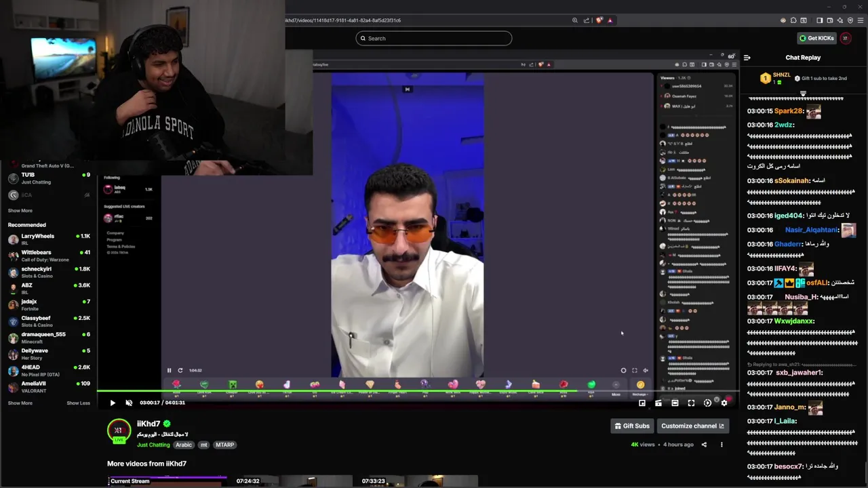Open schneckyirl channel in sidebar
The width and height of the screenshot is (868, 488).
49,272
